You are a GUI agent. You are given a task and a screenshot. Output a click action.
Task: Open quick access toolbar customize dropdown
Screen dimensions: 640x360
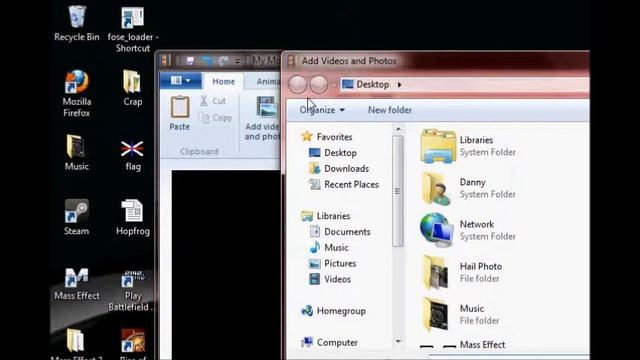[238, 61]
